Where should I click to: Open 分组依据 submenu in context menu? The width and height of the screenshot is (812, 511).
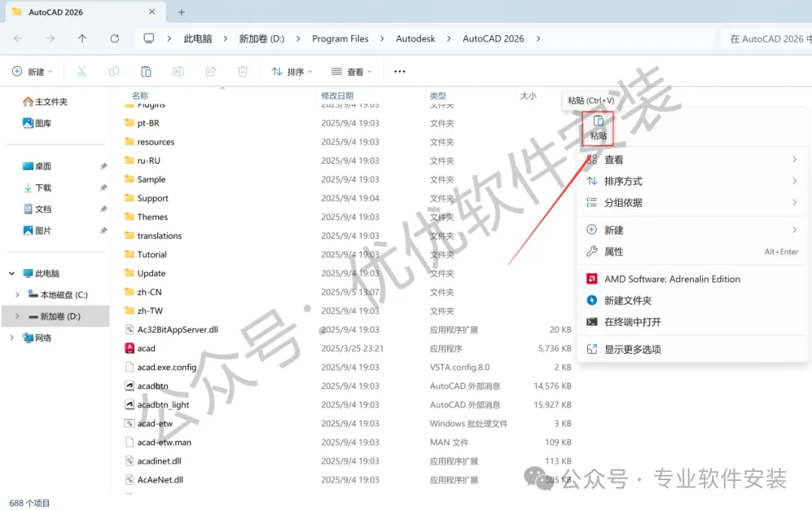click(692, 202)
